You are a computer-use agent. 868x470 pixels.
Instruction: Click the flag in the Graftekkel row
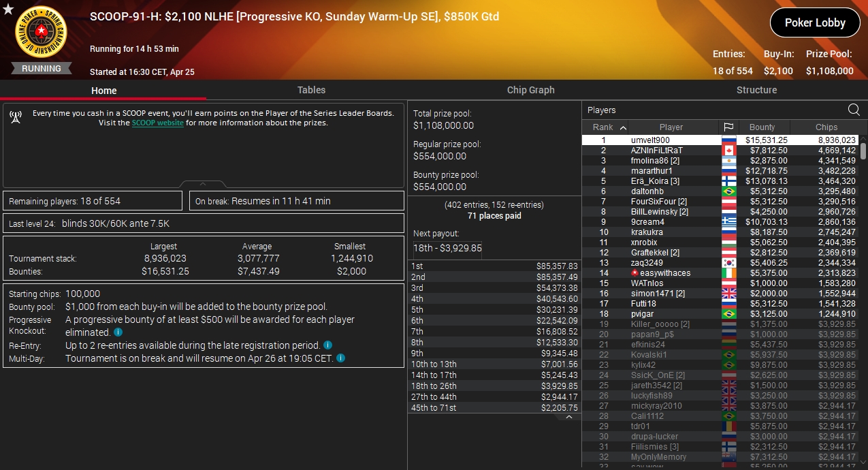[x=728, y=253]
